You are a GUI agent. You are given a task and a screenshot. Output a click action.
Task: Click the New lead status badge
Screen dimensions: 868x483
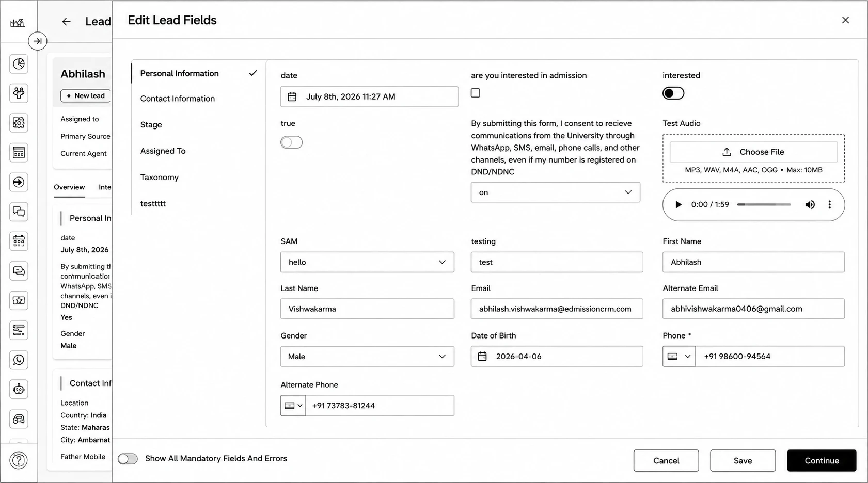coord(86,96)
